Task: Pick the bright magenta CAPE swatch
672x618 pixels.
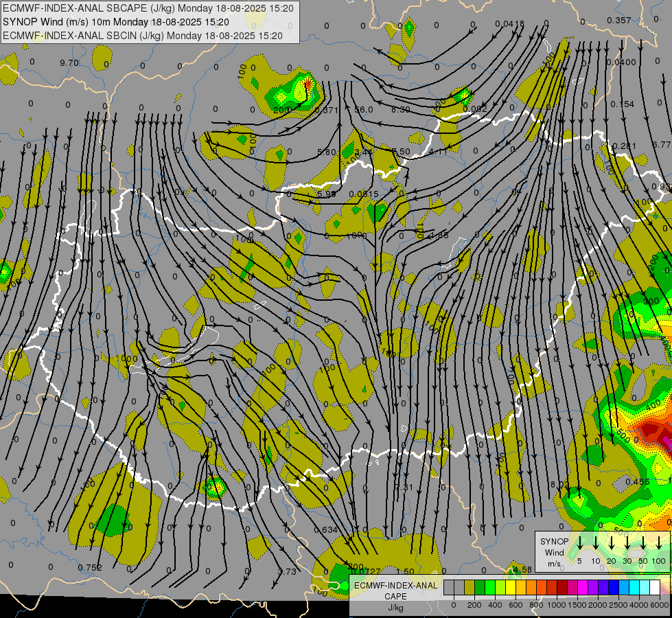Action: click(x=583, y=587)
